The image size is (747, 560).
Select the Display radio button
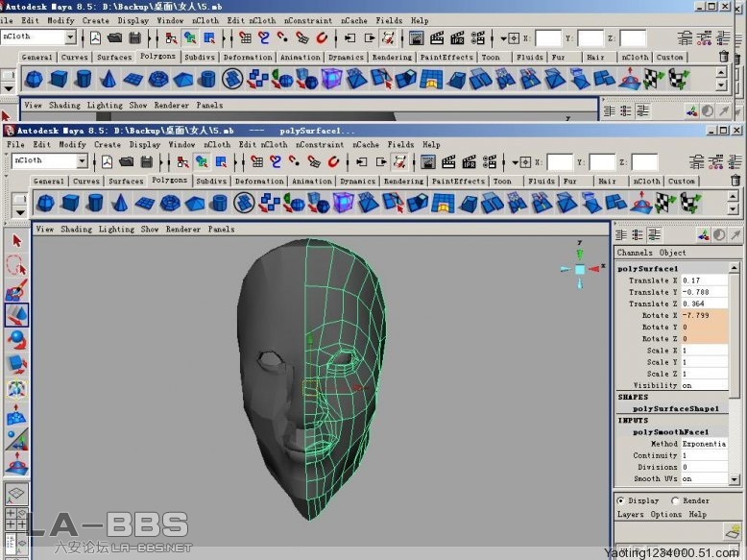click(x=621, y=500)
